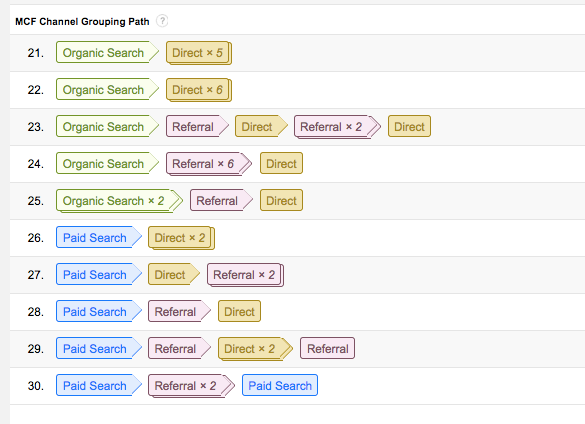Click the Direct × 5 tag
This screenshot has height=424, width=585.
[x=199, y=53]
